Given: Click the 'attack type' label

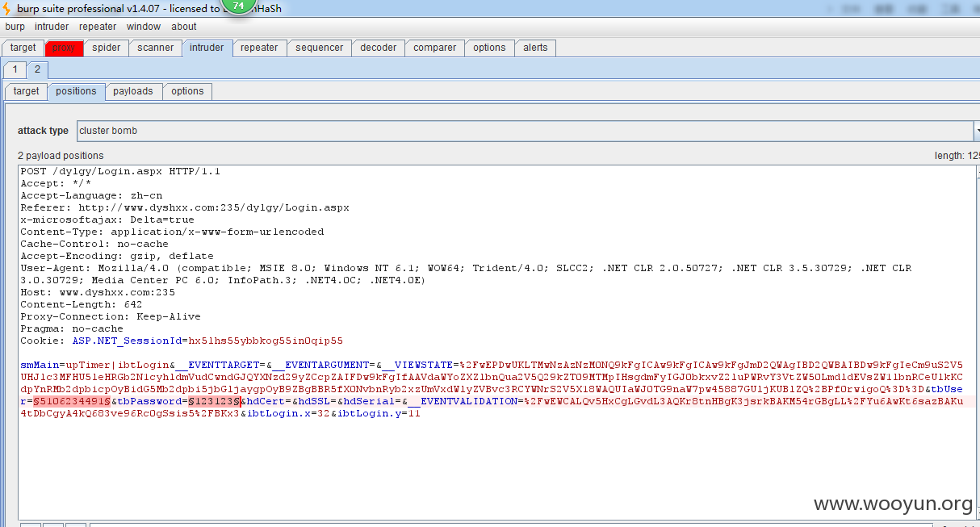Looking at the screenshot, I should click(43, 131).
